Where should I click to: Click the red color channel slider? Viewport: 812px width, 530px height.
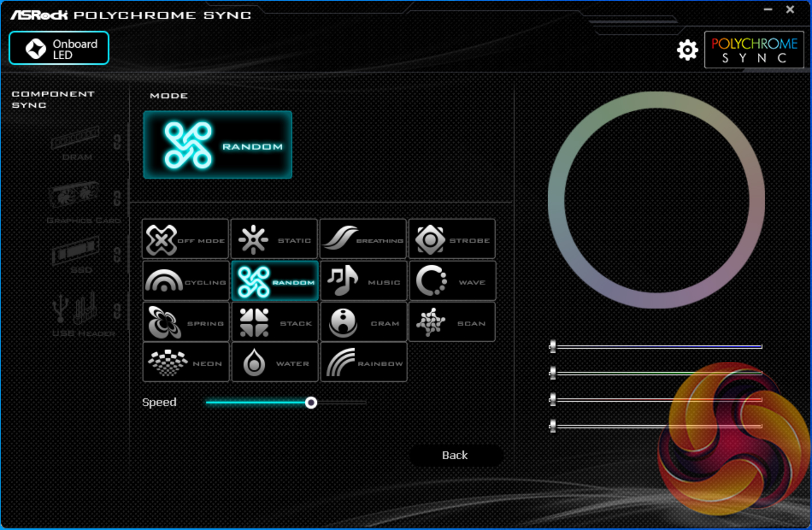(656, 399)
